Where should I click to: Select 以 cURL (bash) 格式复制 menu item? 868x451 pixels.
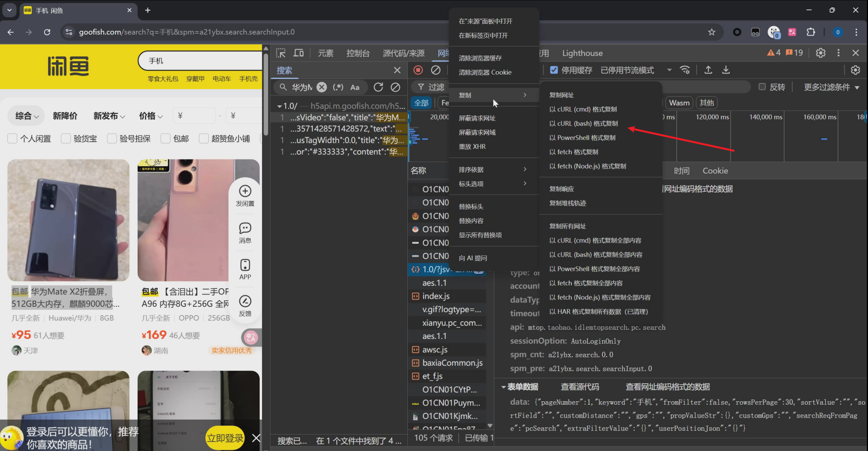coord(583,124)
